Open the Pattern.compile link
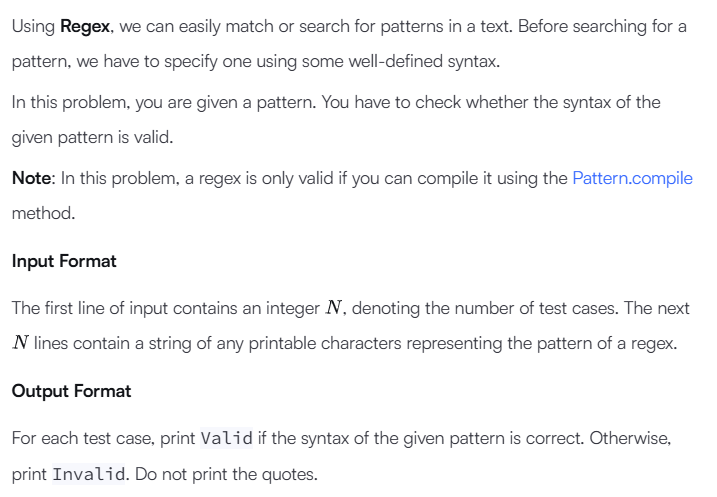The image size is (717, 497). pyautogui.click(x=632, y=178)
